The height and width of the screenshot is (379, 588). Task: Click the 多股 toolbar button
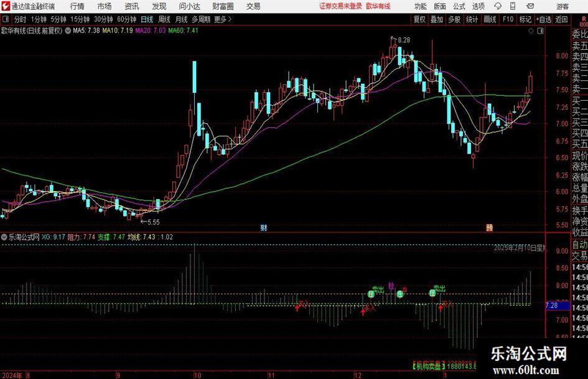[x=454, y=19]
